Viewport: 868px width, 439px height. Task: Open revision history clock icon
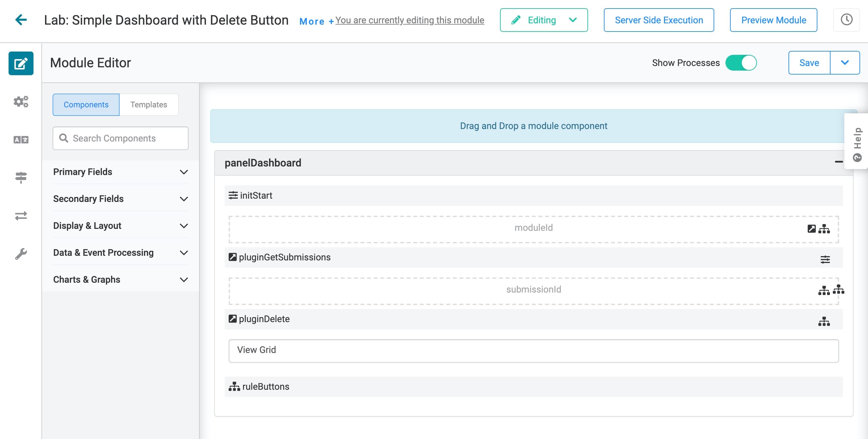point(846,20)
